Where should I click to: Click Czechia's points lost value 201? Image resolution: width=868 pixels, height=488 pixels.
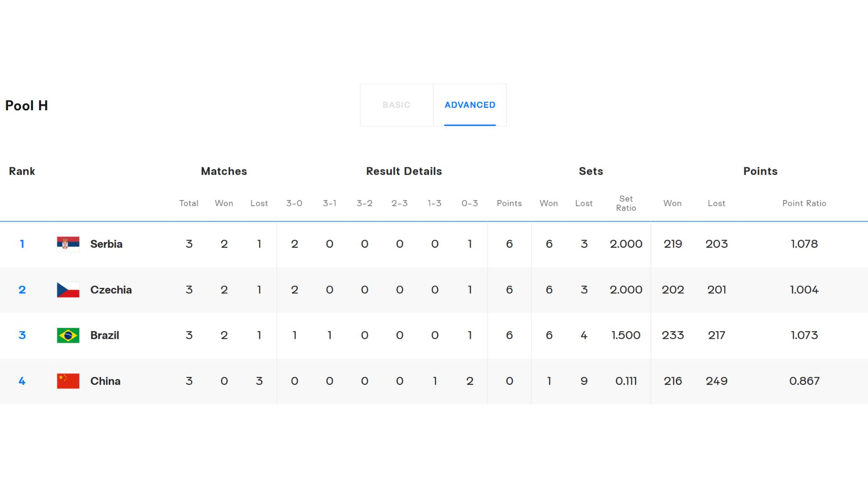717,290
